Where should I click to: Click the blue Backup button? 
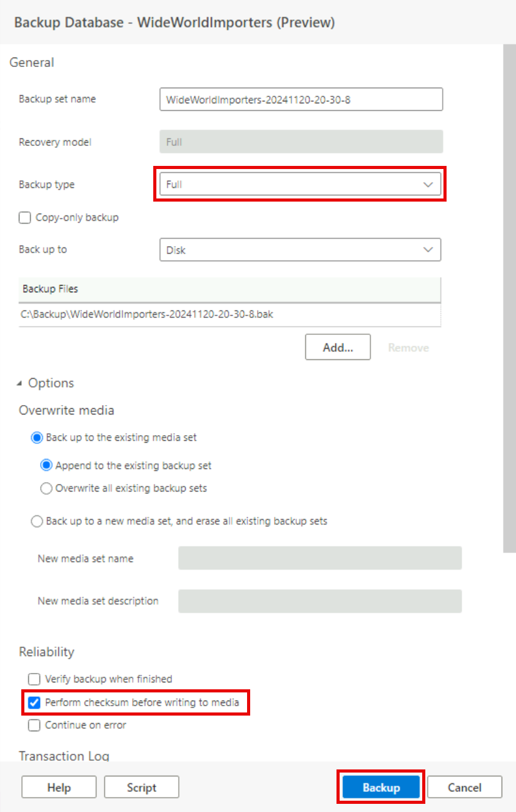click(x=381, y=788)
